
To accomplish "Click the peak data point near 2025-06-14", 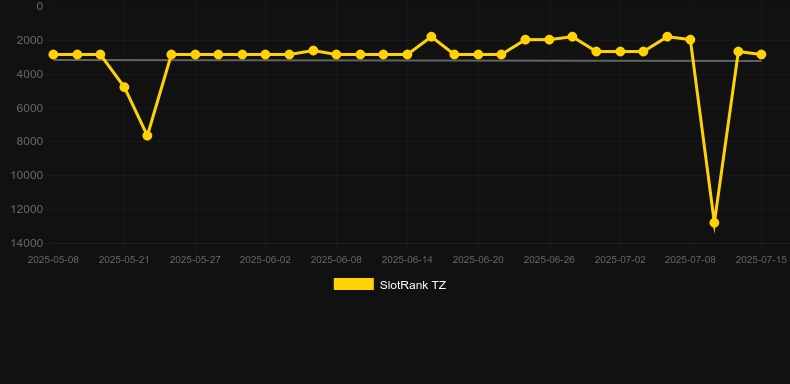I will point(431,37).
